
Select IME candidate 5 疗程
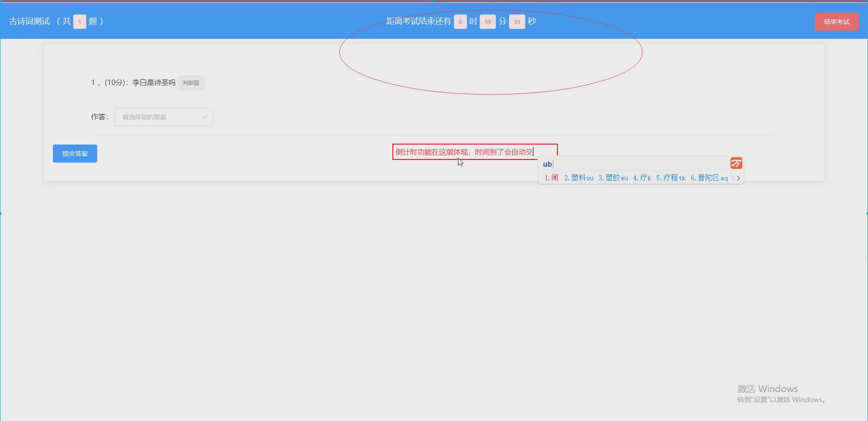point(671,178)
